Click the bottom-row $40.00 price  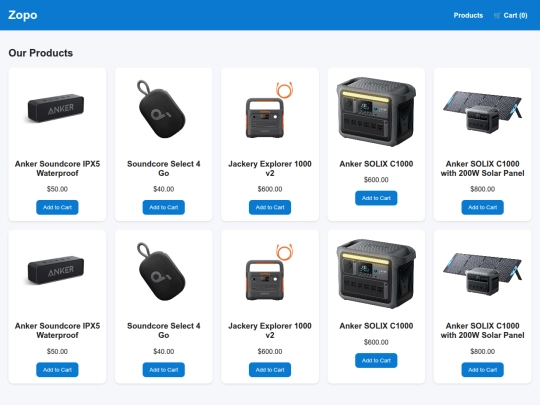[x=164, y=351]
